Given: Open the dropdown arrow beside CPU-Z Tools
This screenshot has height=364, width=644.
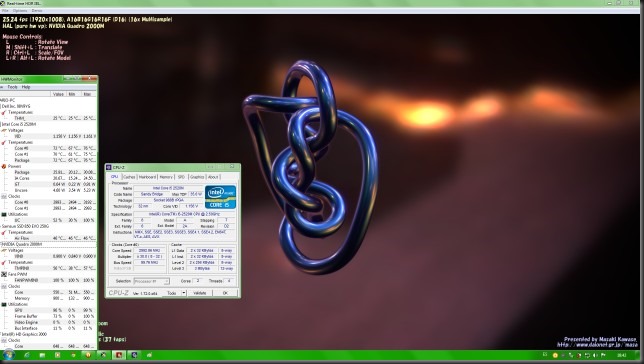Looking at the screenshot, I should 184,293.
